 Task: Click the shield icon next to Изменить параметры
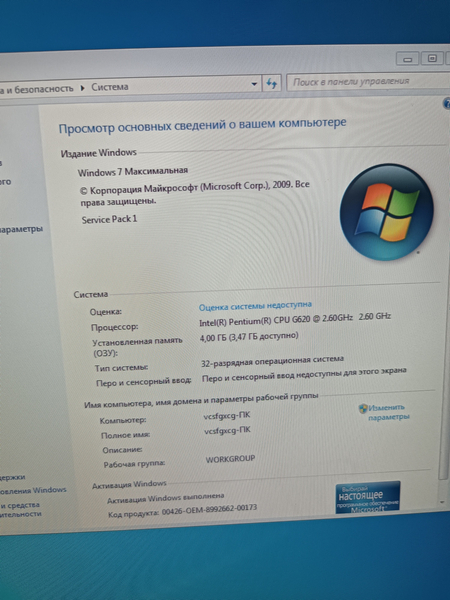point(363,409)
